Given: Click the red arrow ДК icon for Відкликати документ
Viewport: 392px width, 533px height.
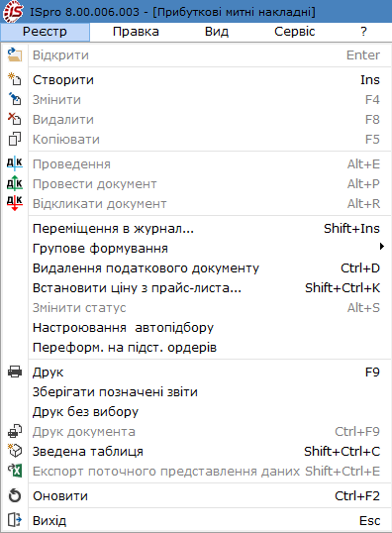Looking at the screenshot, I should point(15,203).
